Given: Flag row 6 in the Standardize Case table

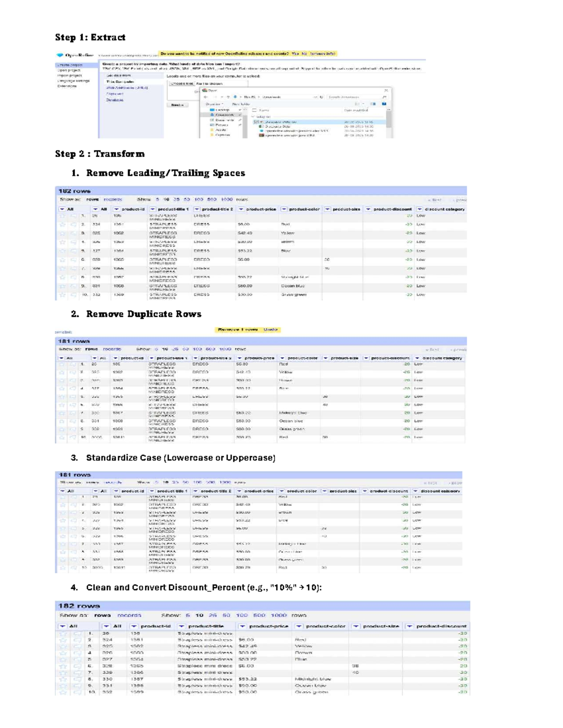Looking at the screenshot, I should 74,536.
